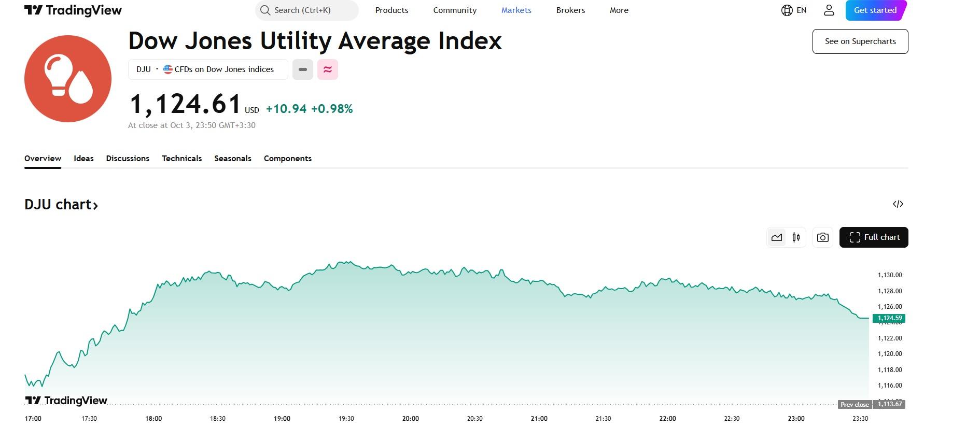980x428 pixels.
Task: Click the Get started button
Action: (875, 10)
